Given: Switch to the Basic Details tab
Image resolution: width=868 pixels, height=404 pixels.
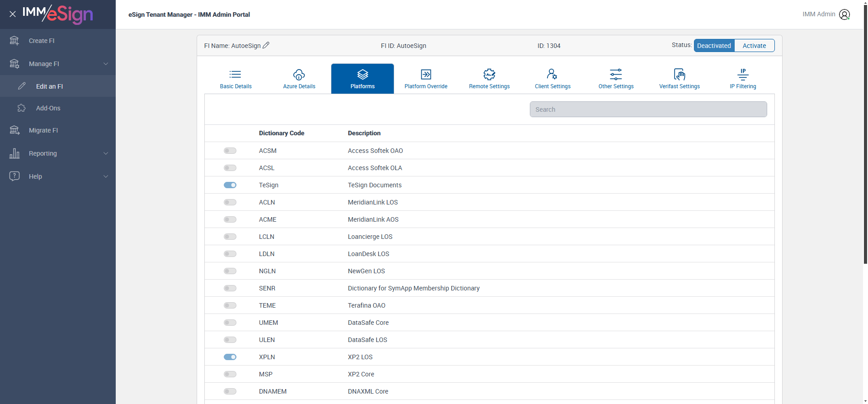Looking at the screenshot, I should pos(236,79).
